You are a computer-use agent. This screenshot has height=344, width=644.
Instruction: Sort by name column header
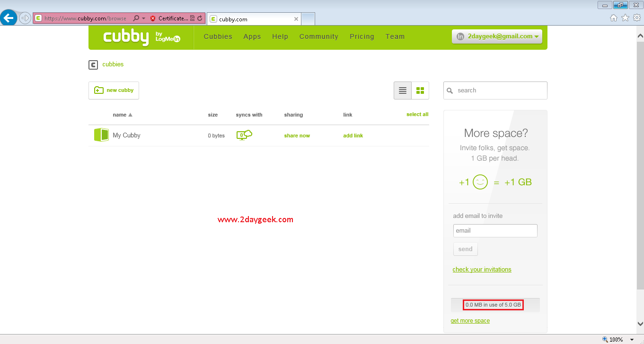[123, 115]
